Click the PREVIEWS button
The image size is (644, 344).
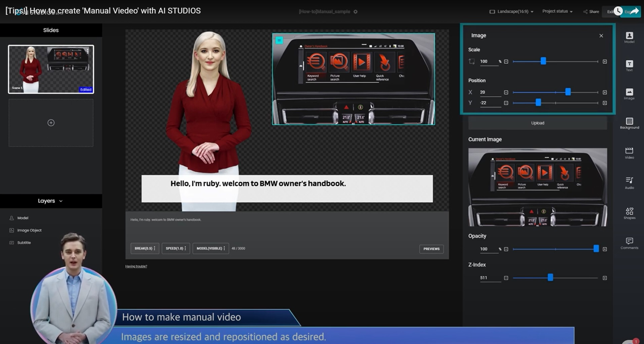[x=431, y=249]
